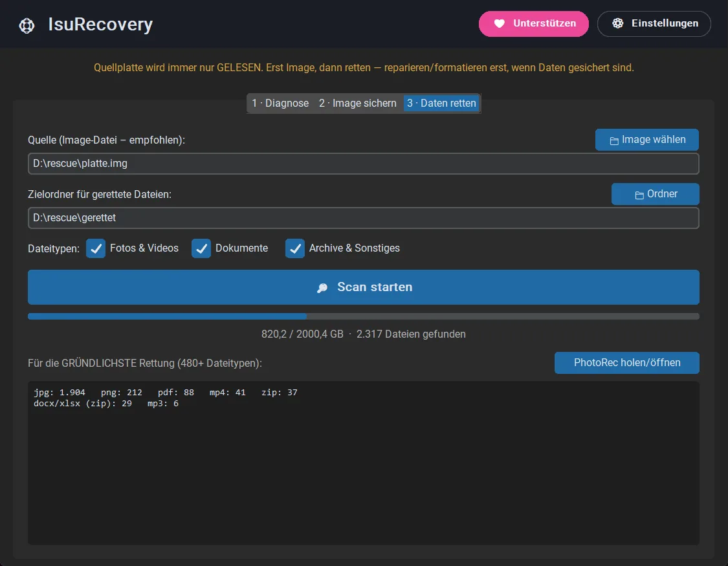Click the Quelle input with platte.img path
The height and width of the screenshot is (566, 728).
364,164
